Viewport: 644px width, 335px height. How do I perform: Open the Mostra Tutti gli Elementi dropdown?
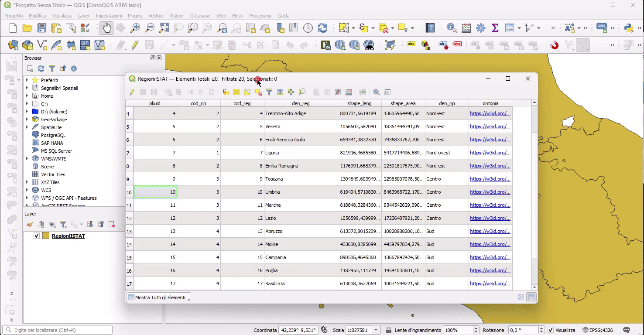(159, 297)
